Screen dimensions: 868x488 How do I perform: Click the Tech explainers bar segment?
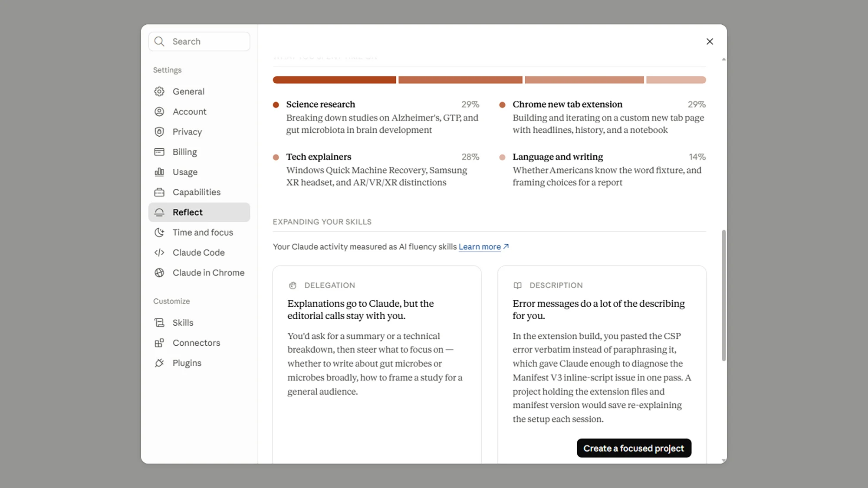point(584,80)
